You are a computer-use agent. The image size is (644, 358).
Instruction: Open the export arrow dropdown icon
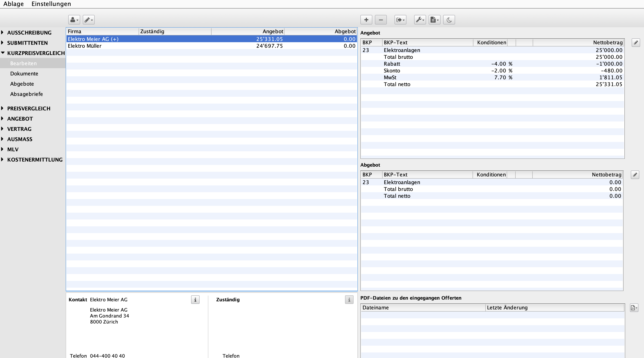pyautogui.click(x=400, y=20)
